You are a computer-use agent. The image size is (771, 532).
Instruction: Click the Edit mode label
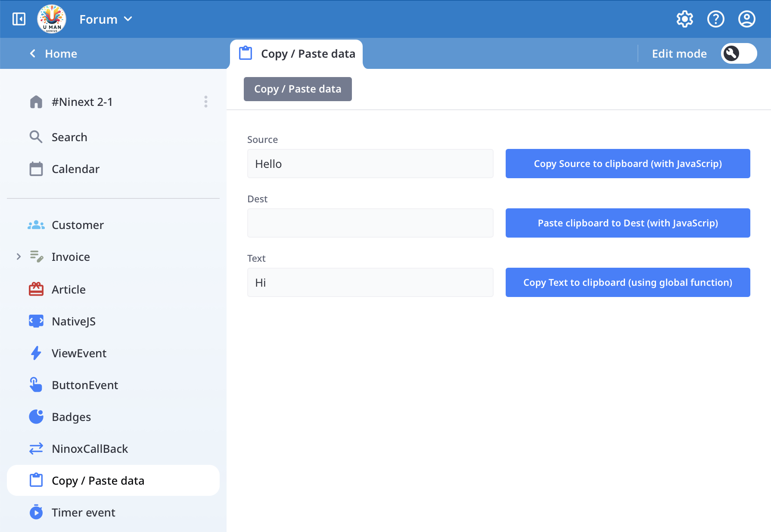[x=679, y=54]
